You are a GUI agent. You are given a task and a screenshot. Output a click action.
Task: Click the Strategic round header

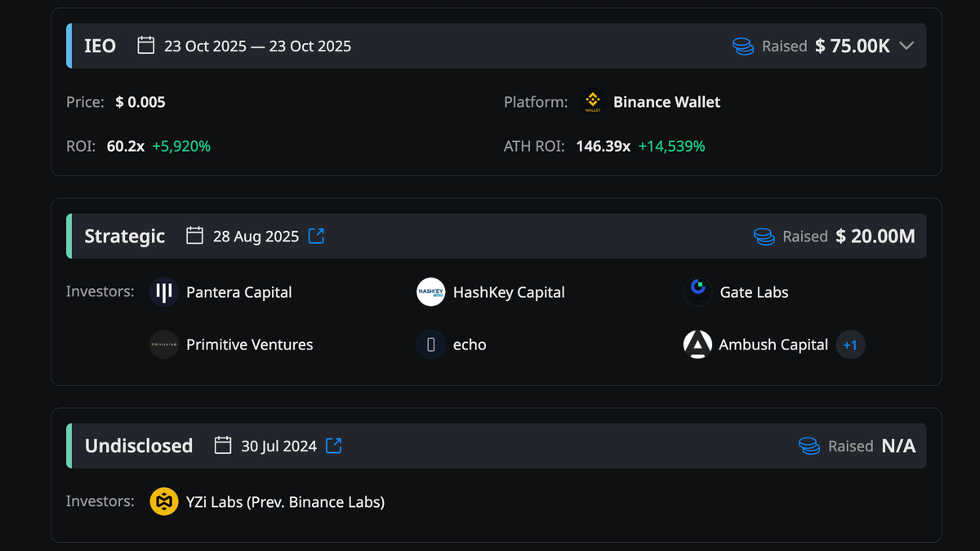point(124,236)
